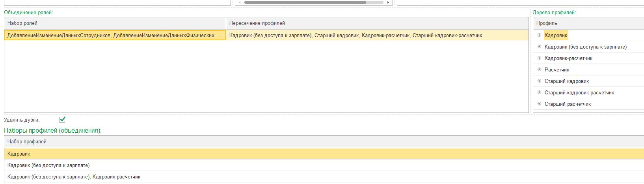
Task: Click the Пересечение профилей column header
Action: (377, 23)
